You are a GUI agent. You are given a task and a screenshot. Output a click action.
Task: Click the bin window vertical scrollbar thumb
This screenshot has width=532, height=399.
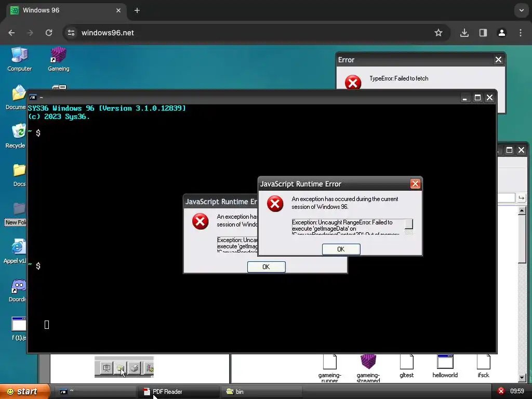tap(522, 239)
